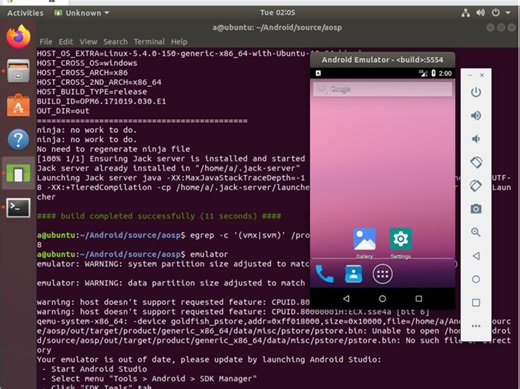Tap the Android navigation bar Back button

[346, 298]
